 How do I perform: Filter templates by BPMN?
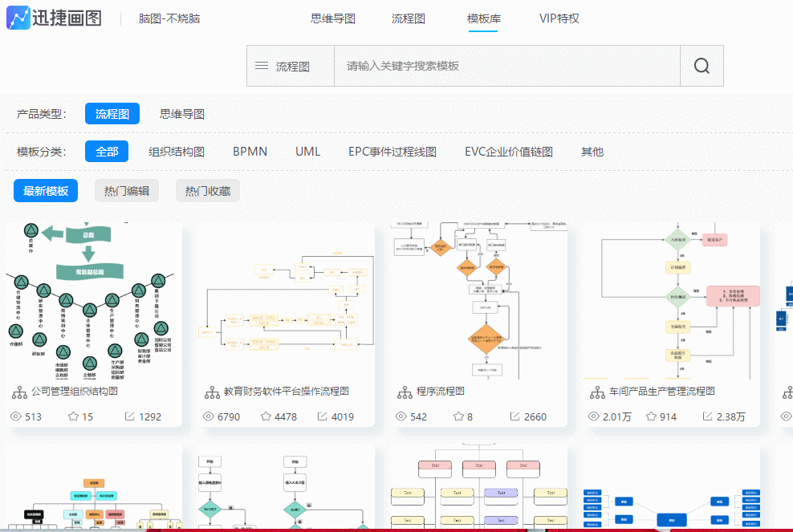pyautogui.click(x=250, y=152)
